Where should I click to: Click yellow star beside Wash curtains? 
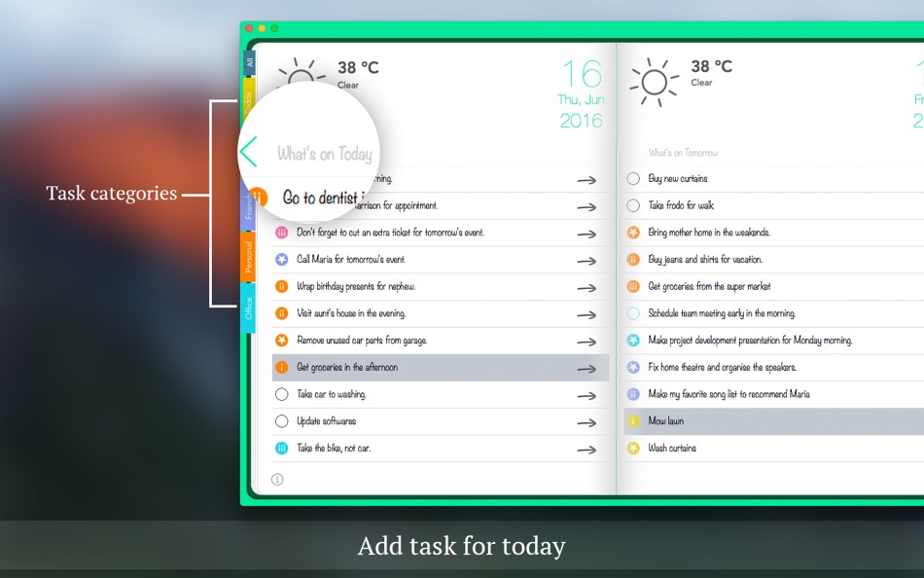tap(633, 449)
